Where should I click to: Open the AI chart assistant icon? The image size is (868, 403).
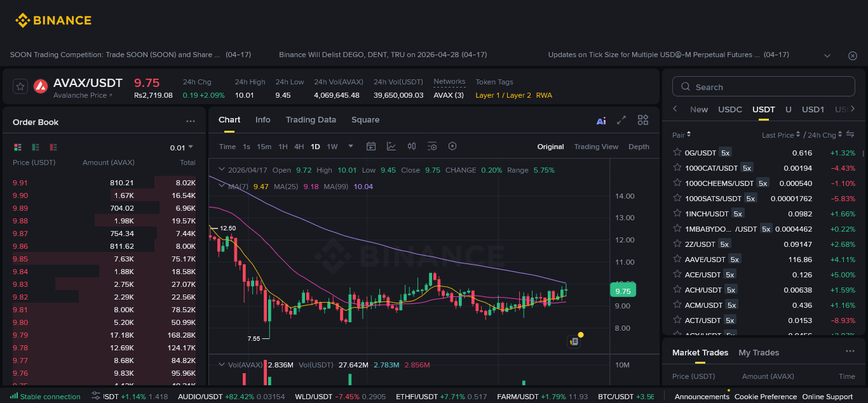point(601,121)
